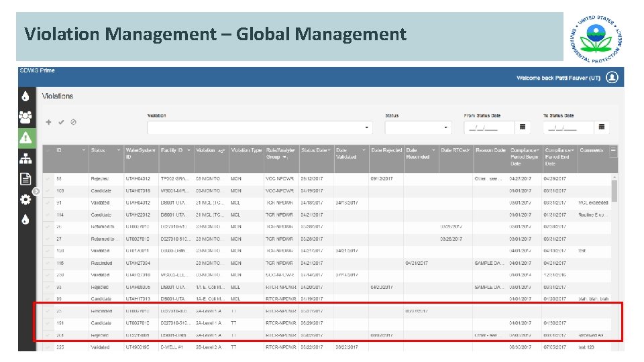Viewport: 644px width, 362px height.
Task: Sort by the Date Rejected column header
Action: coord(386,150)
